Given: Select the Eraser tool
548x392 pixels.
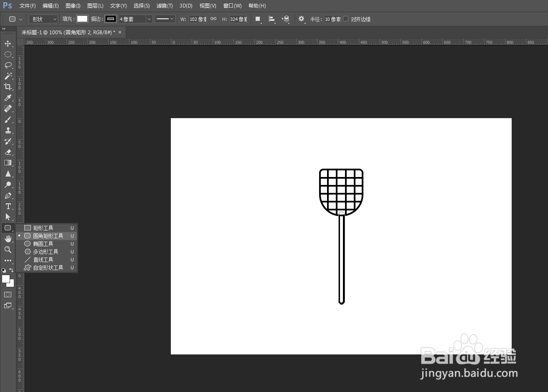Looking at the screenshot, I should point(8,152).
